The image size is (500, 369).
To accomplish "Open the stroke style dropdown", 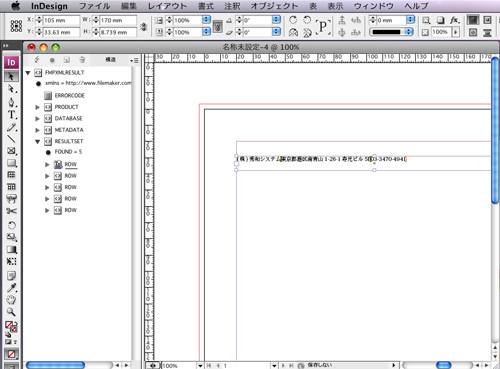I will [x=409, y=32].
